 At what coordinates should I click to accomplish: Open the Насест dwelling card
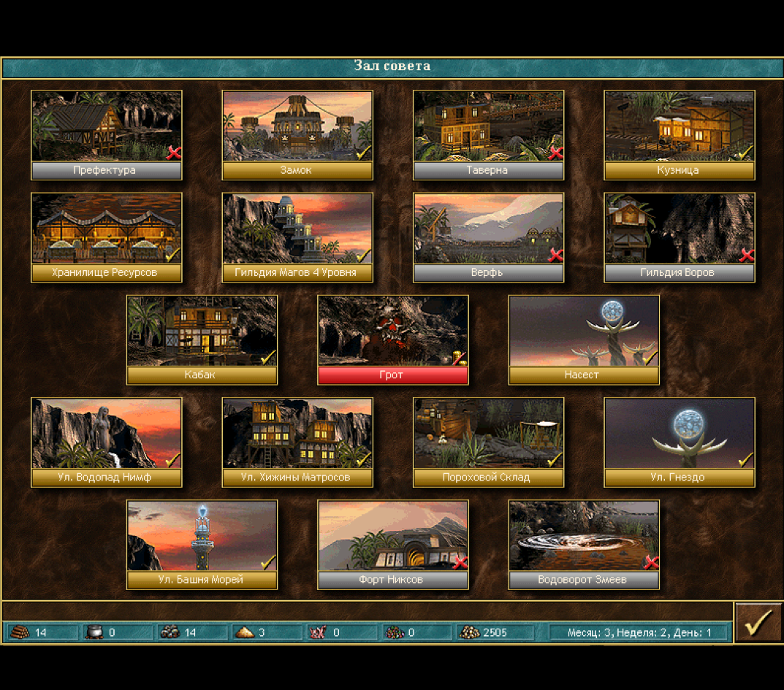pos(584,340)
